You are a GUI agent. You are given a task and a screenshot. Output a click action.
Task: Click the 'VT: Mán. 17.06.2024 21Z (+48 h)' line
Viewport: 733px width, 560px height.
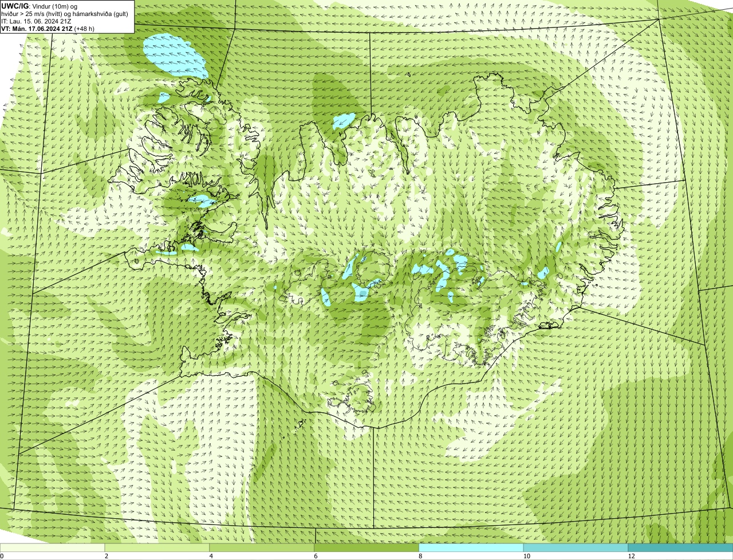click(48, 29)
